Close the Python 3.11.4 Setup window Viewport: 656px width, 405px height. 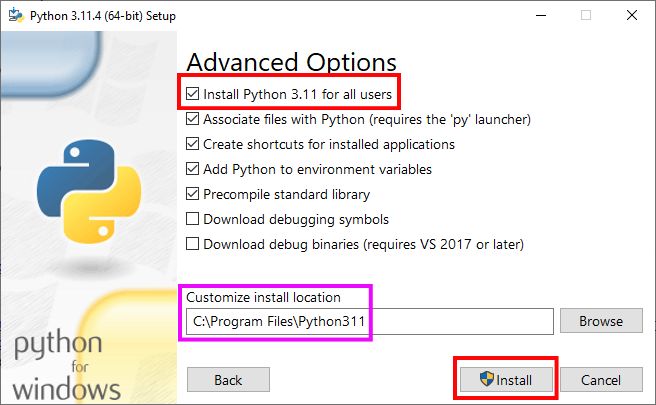point(632,14)
